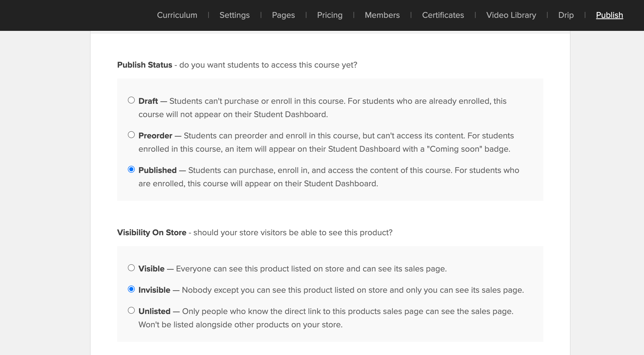Choose the Unlisted visibility option
Image resolution: width=644 pixels, height=355 pixels.
[x=131, y=311]
